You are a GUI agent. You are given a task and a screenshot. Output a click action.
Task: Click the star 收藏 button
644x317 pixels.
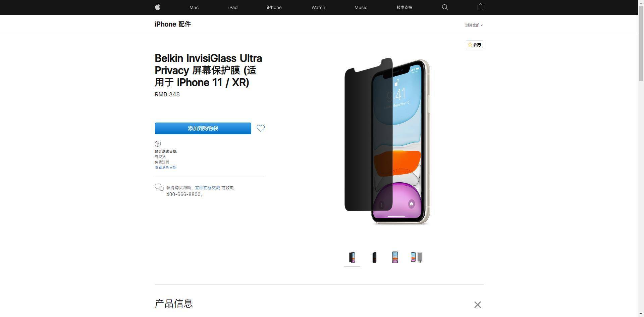(x=475, y=45)
